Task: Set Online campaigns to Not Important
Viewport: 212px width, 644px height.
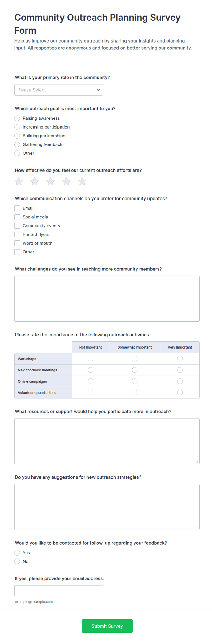Action: [x=90, y=381]
